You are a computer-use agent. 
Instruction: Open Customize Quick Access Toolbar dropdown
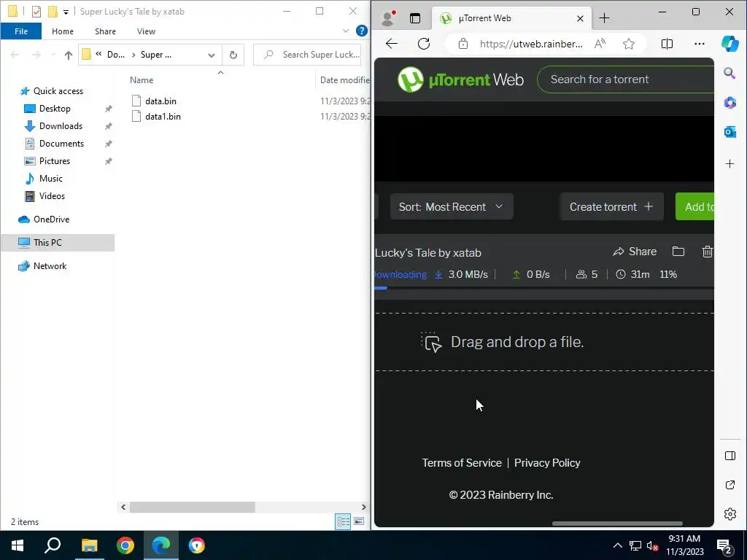[66, 12]
